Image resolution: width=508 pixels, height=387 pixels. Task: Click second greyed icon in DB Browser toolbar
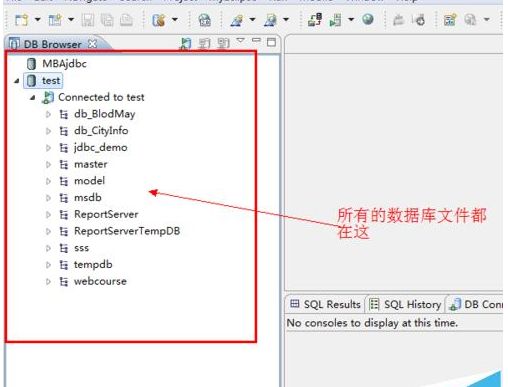click(224, 43)
